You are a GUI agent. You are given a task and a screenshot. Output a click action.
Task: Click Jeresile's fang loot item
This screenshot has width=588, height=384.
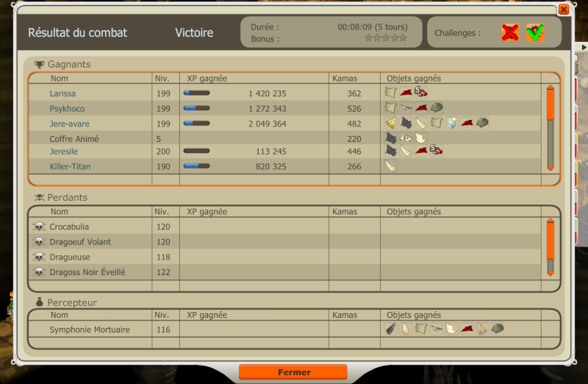click(x=406, y=151)
